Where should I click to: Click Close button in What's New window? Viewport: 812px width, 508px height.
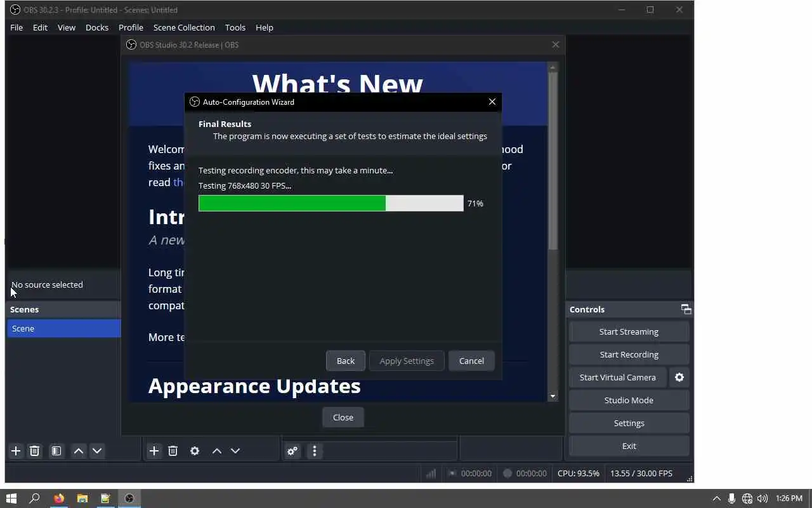(343, 417)
